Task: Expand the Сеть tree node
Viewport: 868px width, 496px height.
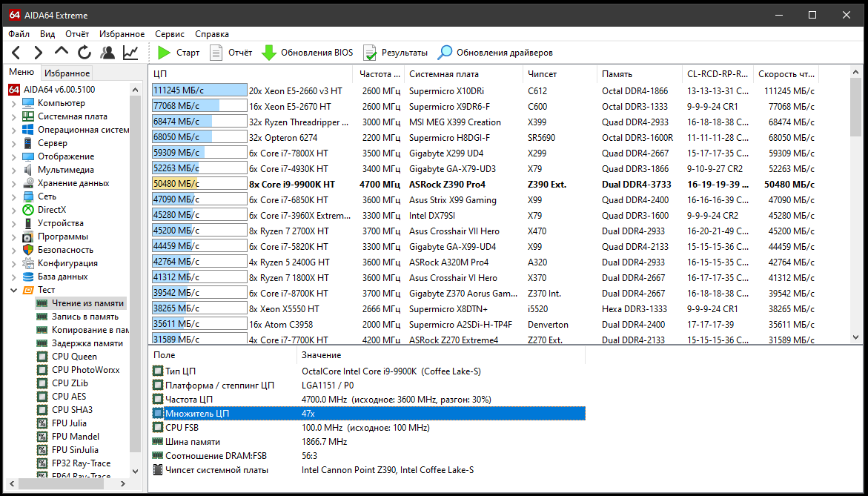Action: coord(14,196)
